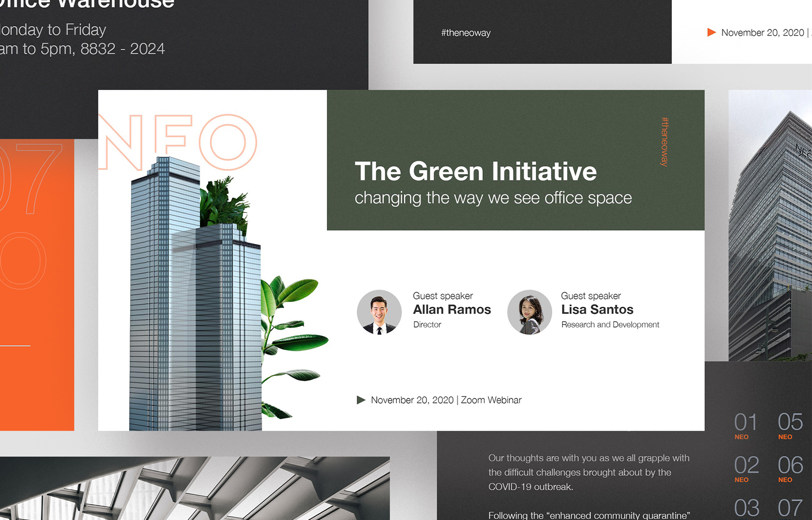Click the white #theneoway text on the dark slide

(x=466, y=33)
